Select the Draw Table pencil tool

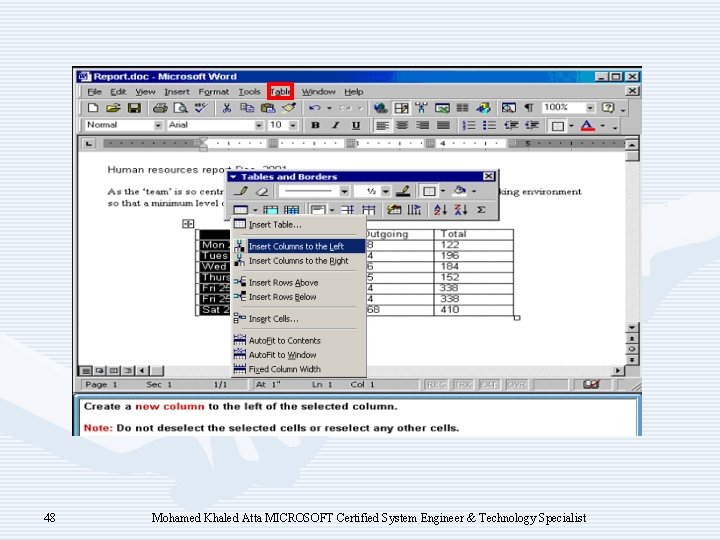click(242, 191)
